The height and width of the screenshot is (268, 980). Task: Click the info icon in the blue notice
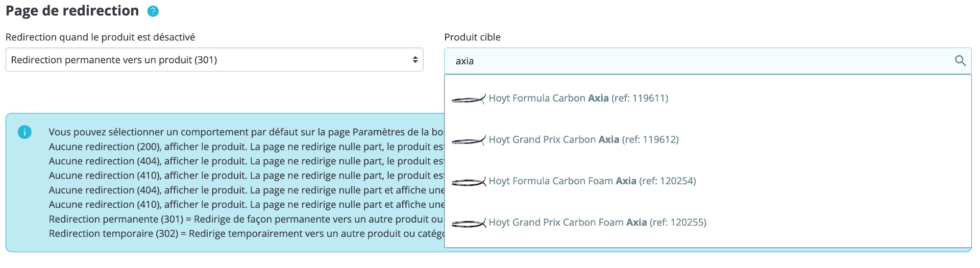24,132
